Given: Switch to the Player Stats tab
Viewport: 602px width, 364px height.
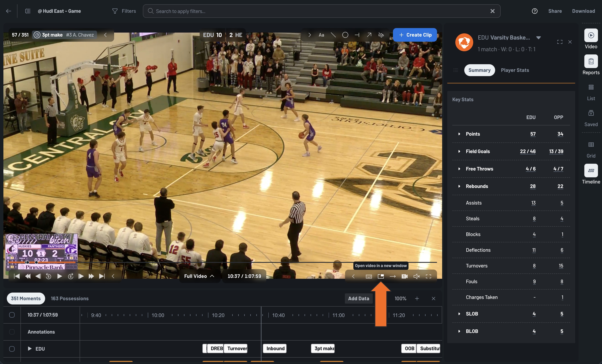Looking at the screenshot, I should (x=515, y=70).
